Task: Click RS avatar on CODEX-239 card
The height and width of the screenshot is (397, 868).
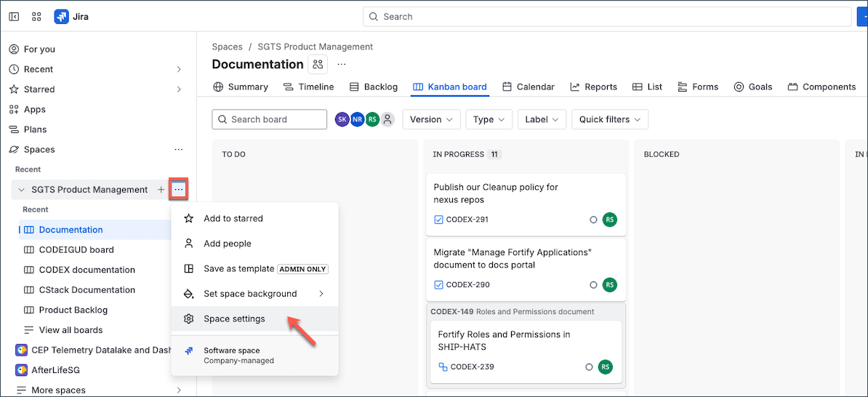Action: pos(605,367)
